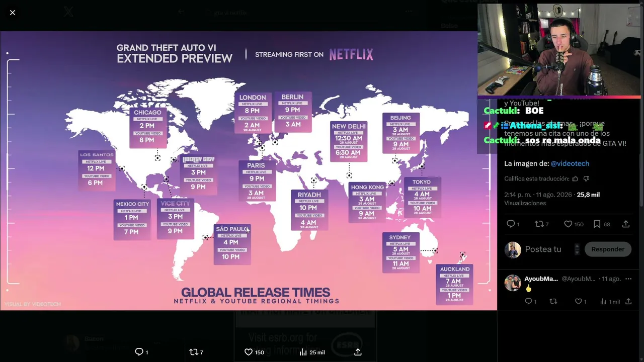The width and height of the screenshot is (644, 362).
Task: Open the 11 ago. date on AyoubMa's reply
Action: (x=610, y=279)
